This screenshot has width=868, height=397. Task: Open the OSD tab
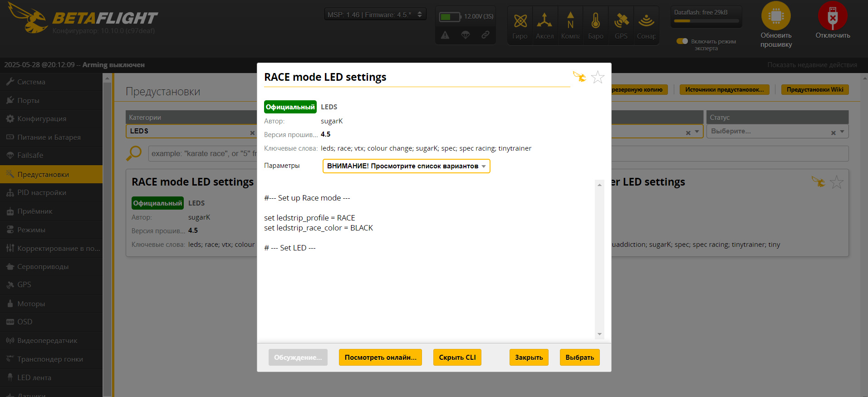[x=51, y=322]
